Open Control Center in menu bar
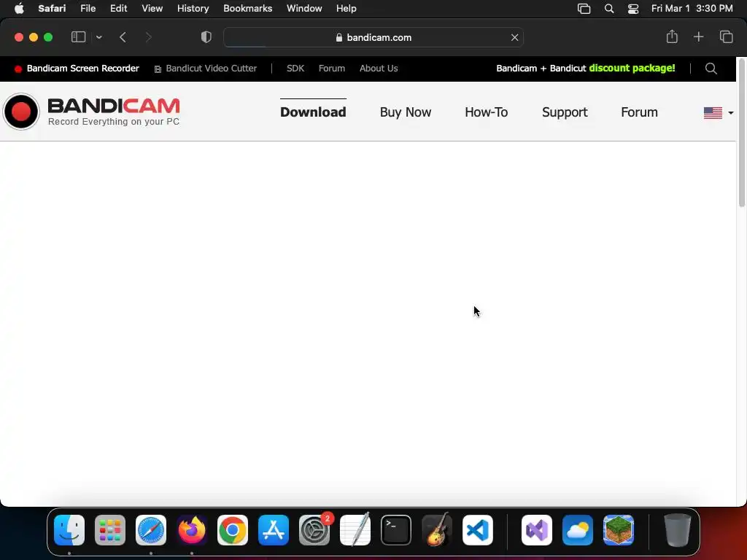This screenshot has height=560, width=747. [x=633, y=9]
